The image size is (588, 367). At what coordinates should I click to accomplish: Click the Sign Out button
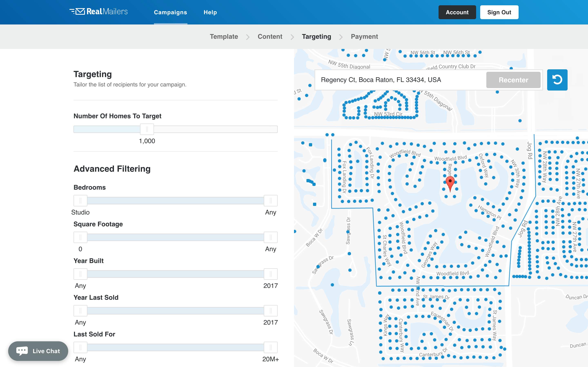pyautogui.click(x=499, y=12)
